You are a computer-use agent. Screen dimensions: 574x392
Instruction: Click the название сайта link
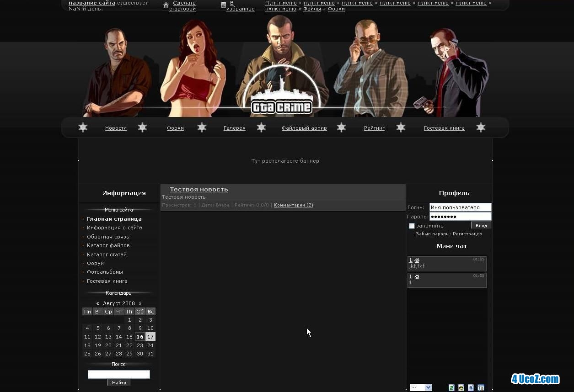pyautogui.click(x=92, y=3)
